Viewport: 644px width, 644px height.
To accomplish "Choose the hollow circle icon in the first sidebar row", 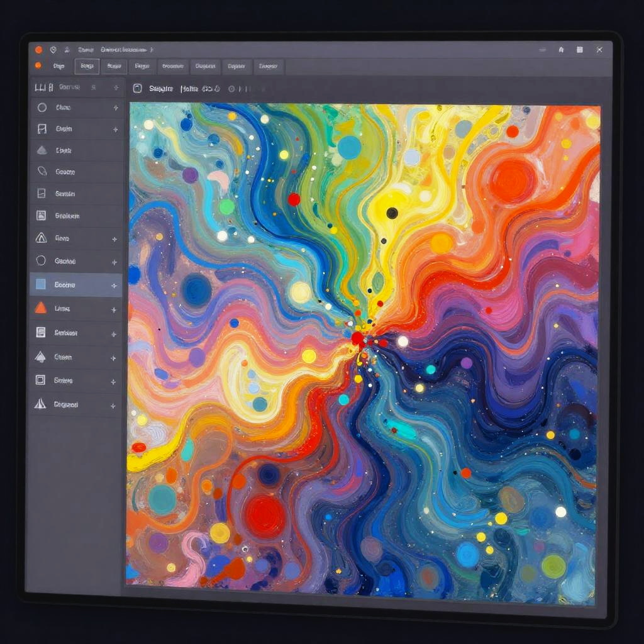I will click(x=42, y=108).
